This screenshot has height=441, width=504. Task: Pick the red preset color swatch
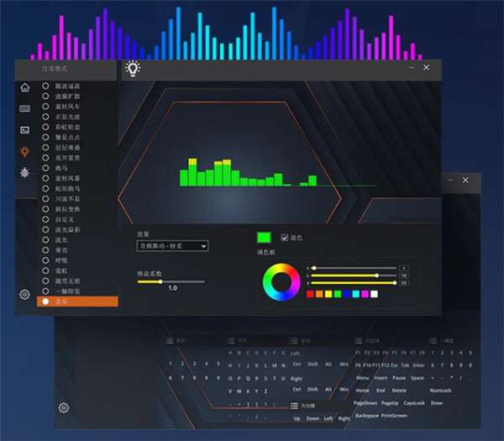pos(310,294)
